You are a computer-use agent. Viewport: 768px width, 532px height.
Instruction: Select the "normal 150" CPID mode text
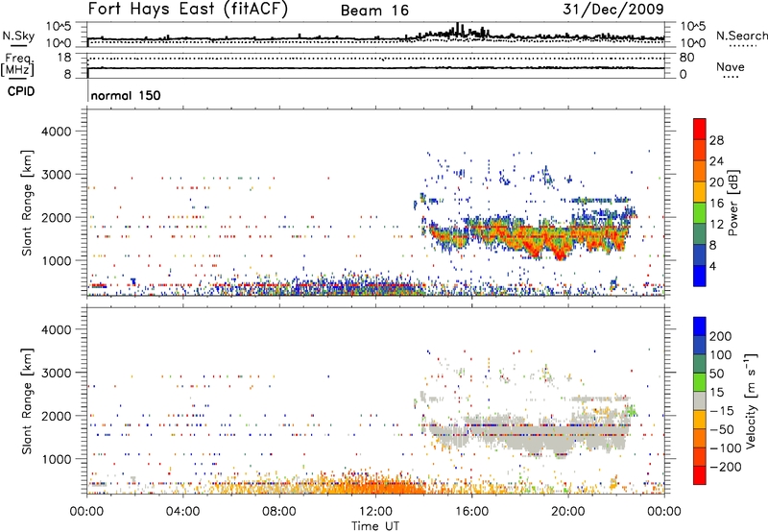(x=126, y=95)
